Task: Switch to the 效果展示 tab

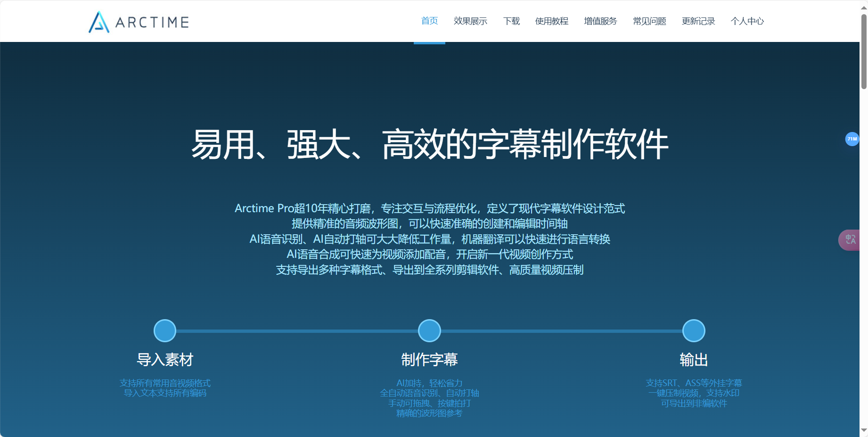Action: pos(470,21)
